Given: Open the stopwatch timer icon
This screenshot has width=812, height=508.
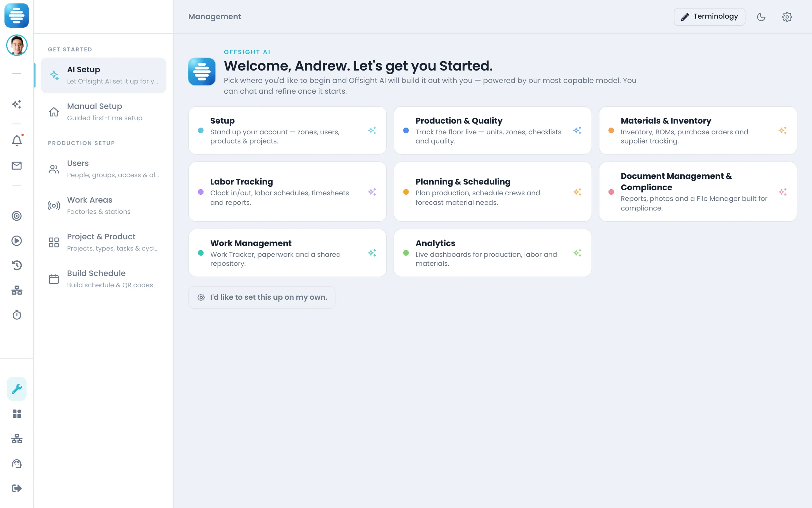Looking at the screenshot, I should pos(17,315).
